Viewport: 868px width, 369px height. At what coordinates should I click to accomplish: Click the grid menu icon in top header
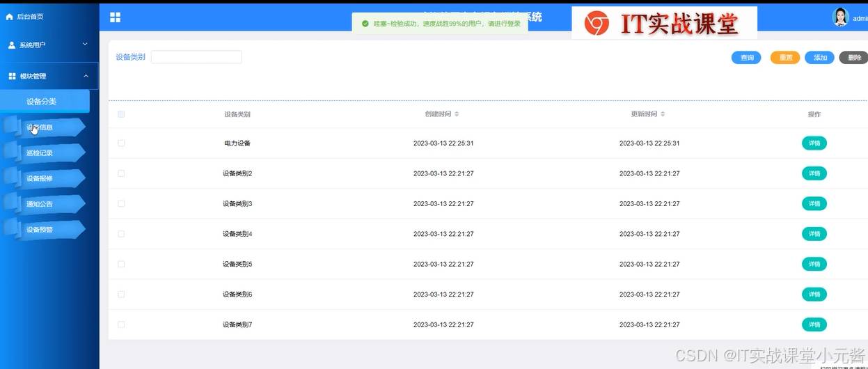[116, 17]
